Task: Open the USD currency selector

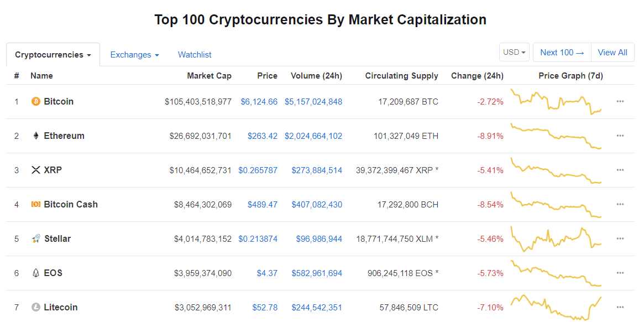Action: point(514,53)
